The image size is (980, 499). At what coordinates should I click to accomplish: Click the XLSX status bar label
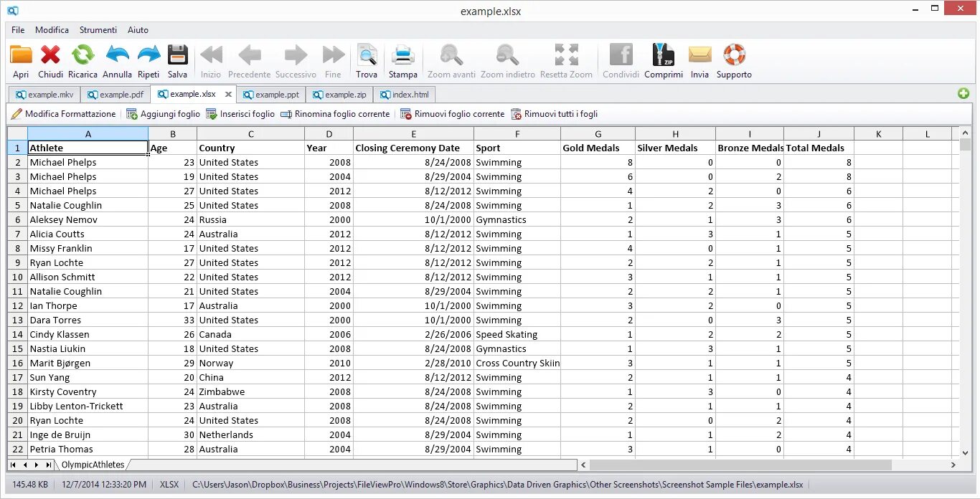coord(169,485)
